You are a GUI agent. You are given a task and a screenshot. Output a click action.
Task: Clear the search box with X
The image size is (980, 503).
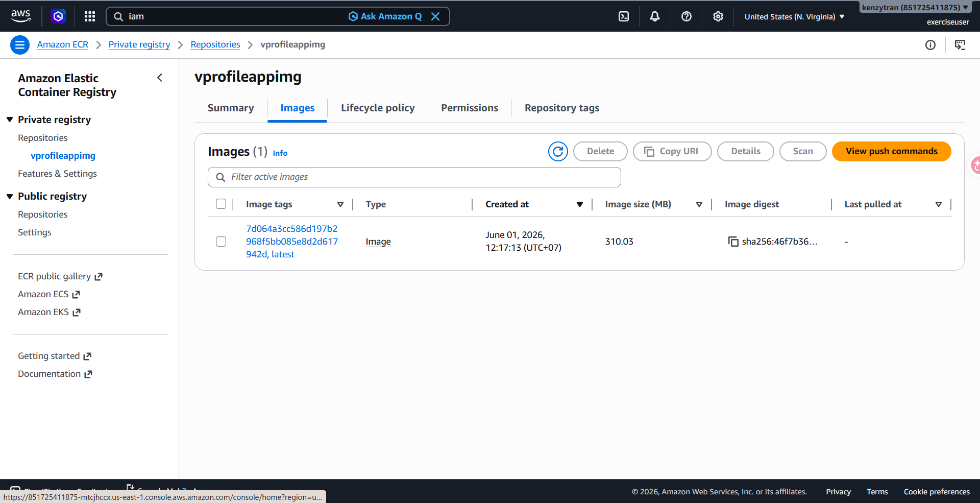[x=435, y=16]
